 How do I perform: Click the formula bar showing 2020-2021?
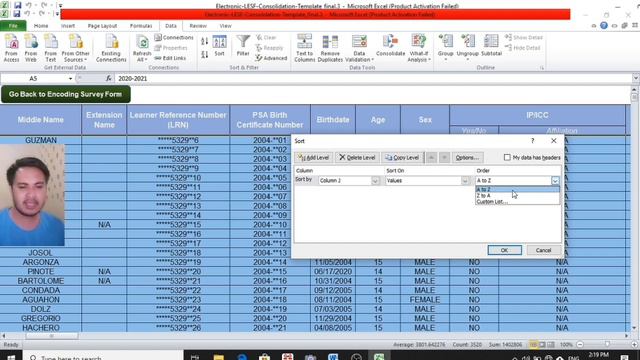tap(373, 78)
